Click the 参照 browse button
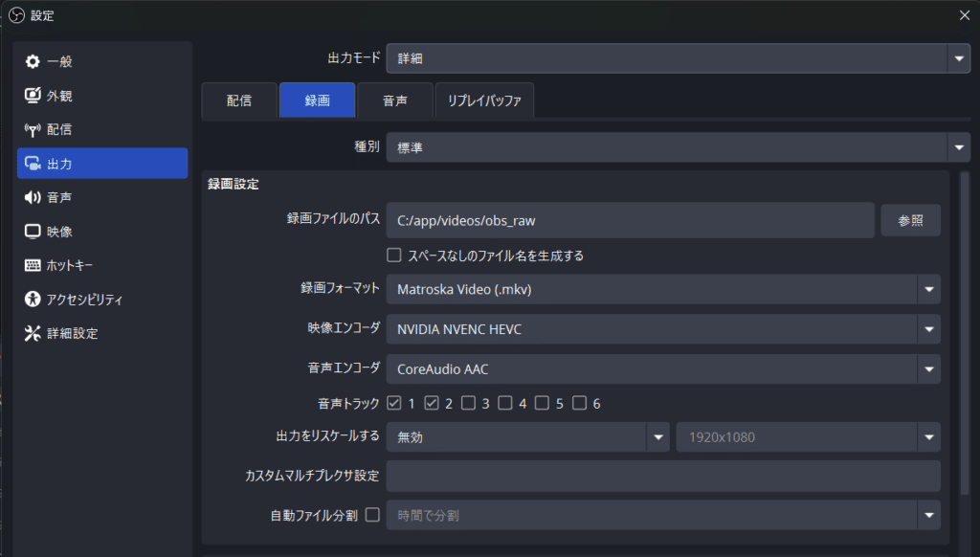The image size is (980, 557). point(911,220)
